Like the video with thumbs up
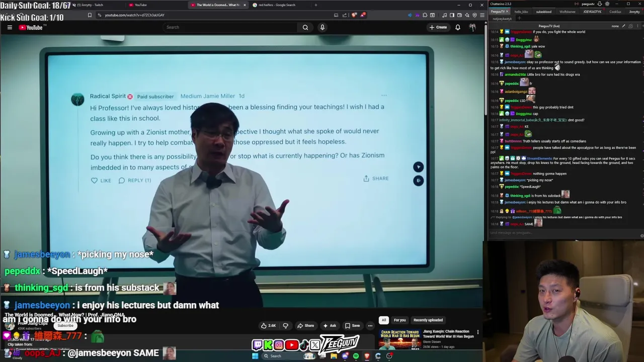644x362 pixels. (x=269, y=325)
